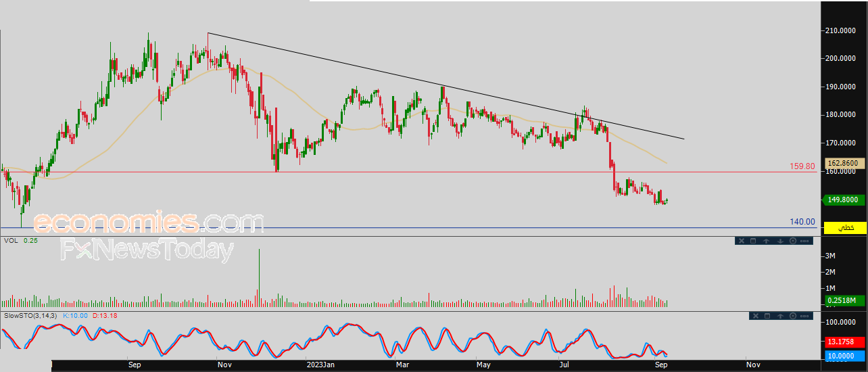Screen dimensions: 868x372
Task: Click the 170.0000 price axis label
Action: (x=842, y=143)
